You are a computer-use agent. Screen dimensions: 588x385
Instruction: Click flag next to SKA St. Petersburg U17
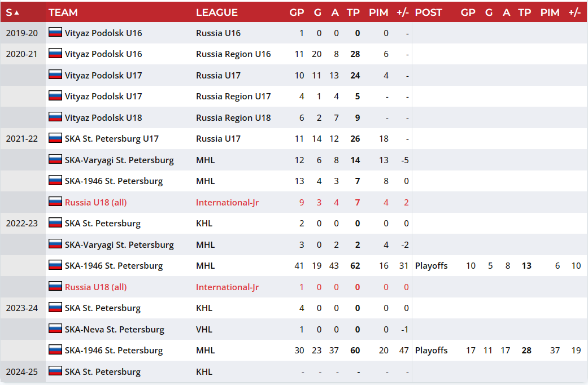(55, 138)
